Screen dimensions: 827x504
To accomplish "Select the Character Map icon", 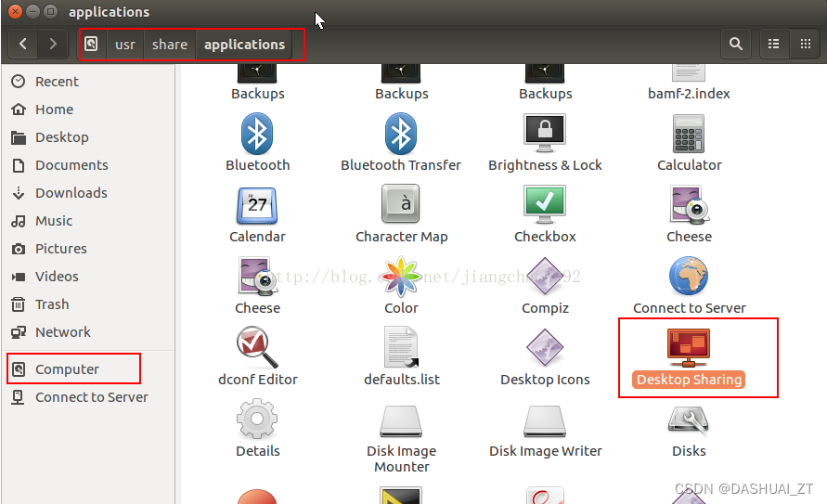I will point(401,204).
